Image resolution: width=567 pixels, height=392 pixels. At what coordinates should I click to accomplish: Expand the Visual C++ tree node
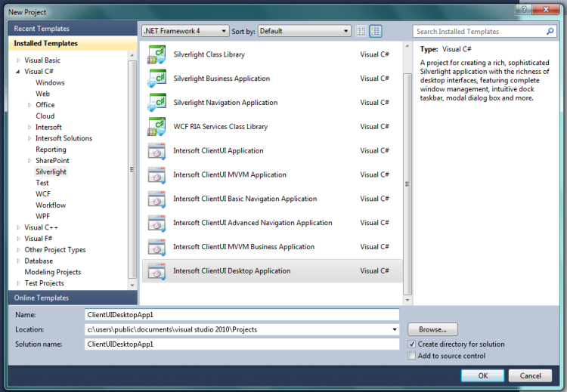coord(18,227)
